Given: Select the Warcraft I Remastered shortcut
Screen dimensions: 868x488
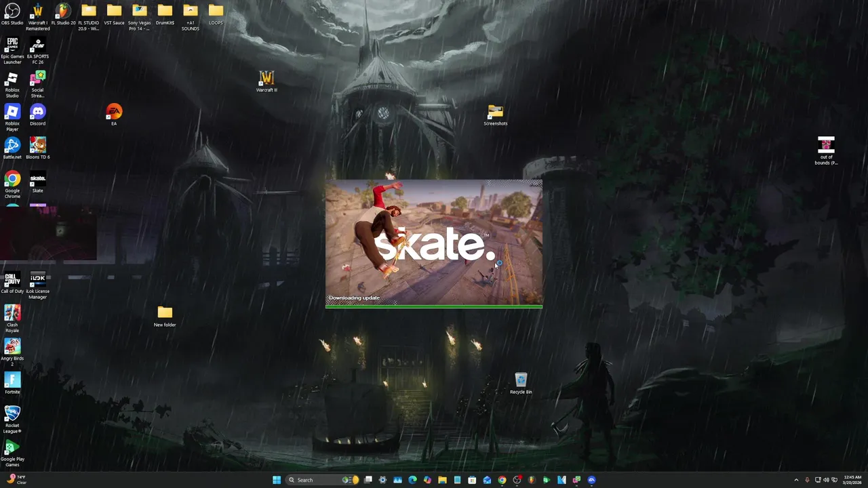Looking at the screenshot, I should [37, 17].
